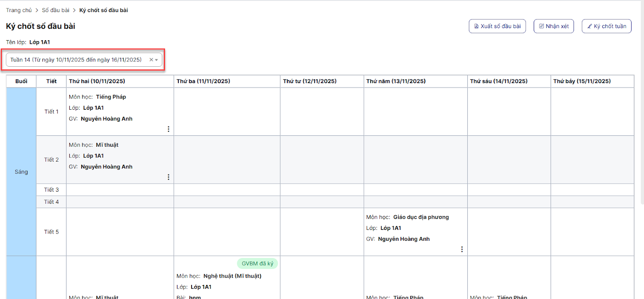Click the Thứ năm (13/11/2025) column header
644x299 pixels.
pos(396,81)
